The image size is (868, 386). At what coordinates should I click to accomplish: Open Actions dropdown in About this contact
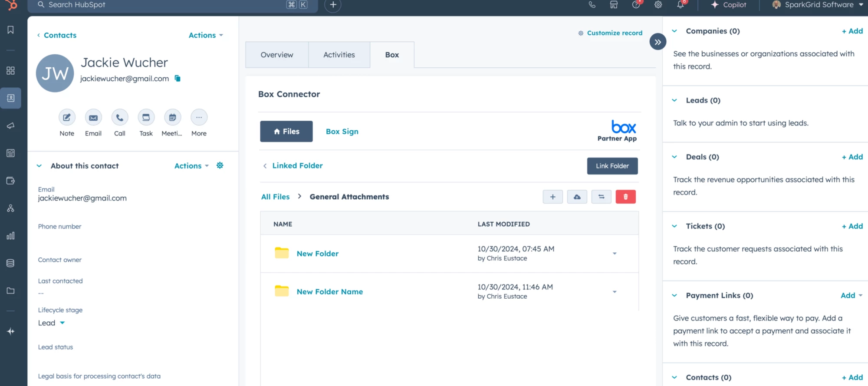191,166
